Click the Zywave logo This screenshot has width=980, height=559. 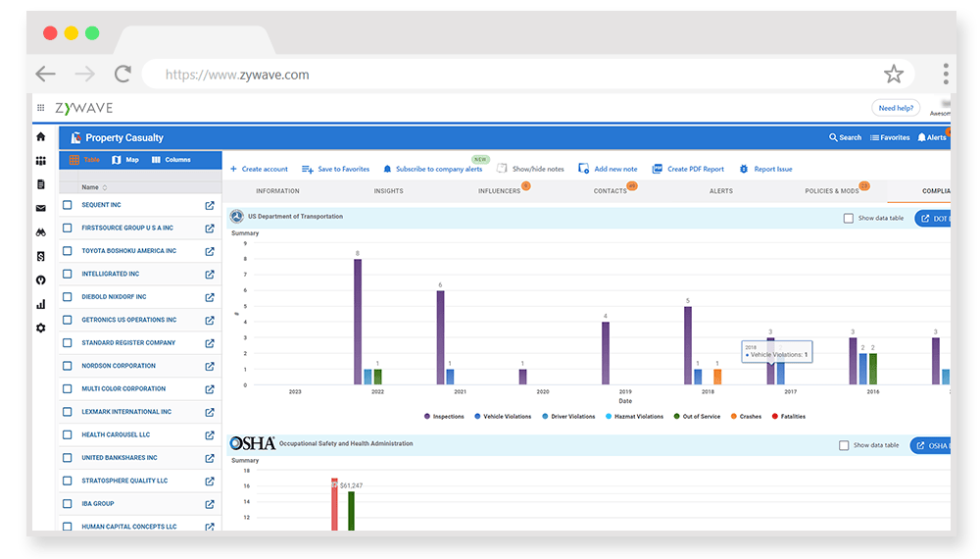(83, 108)
